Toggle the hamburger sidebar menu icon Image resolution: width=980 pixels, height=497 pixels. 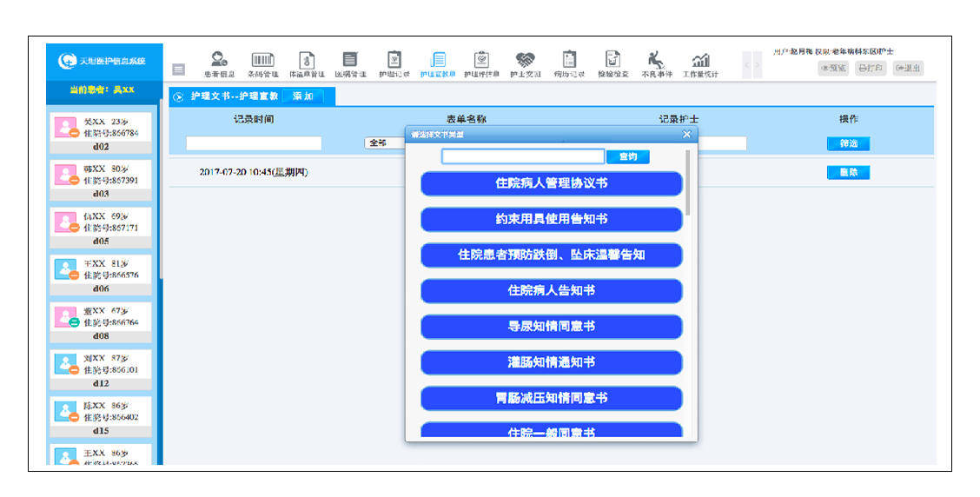178,70
